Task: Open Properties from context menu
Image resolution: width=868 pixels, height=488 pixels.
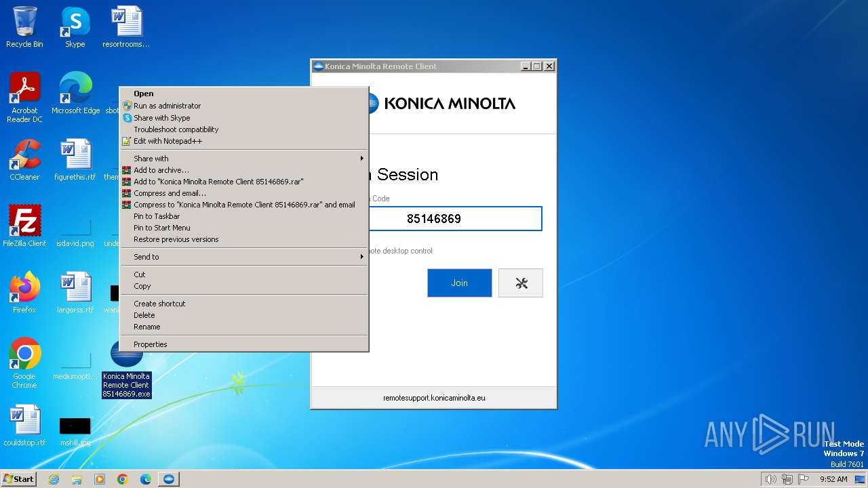Action: (244, 344)
